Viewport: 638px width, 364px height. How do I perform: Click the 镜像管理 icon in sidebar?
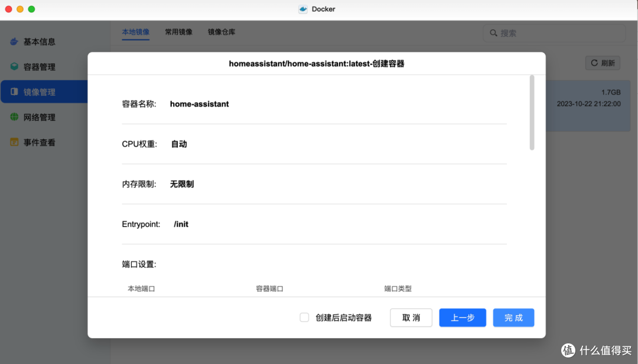(14, 92)
